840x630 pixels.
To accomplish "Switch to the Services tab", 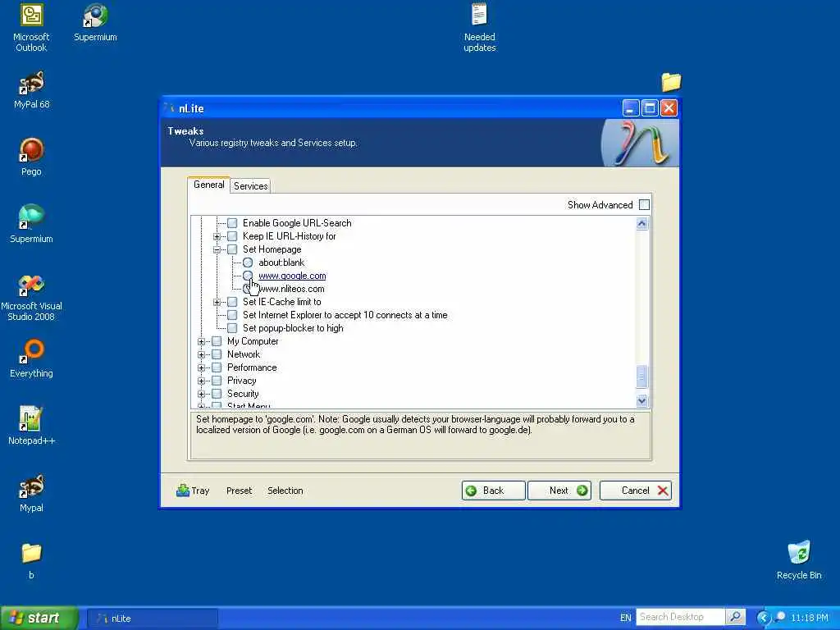I will (x=251, y=186).
